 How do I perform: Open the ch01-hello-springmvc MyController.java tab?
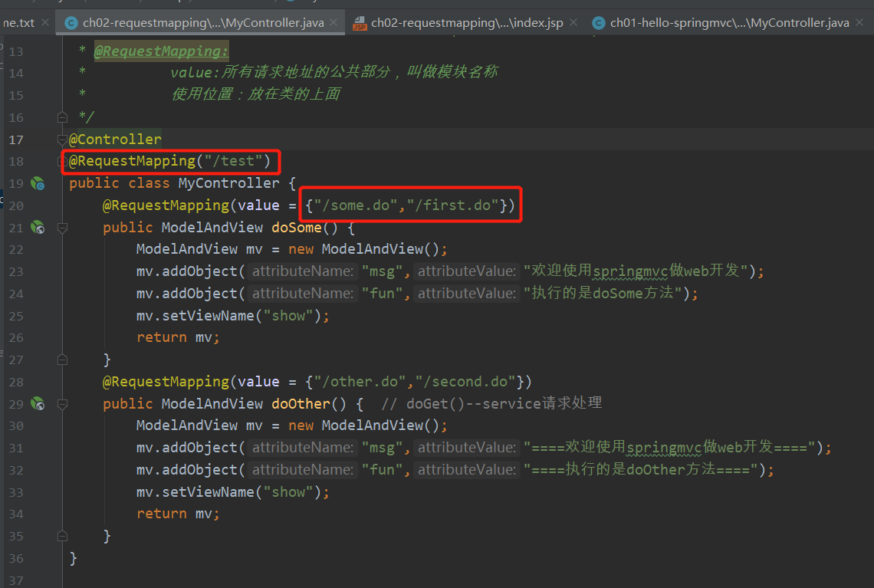tap(730, 23)
